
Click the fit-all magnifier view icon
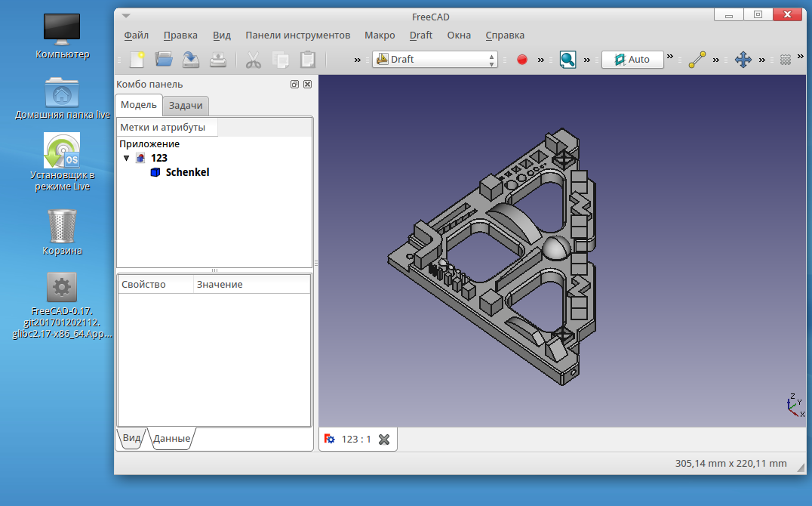tap(567, 60)
